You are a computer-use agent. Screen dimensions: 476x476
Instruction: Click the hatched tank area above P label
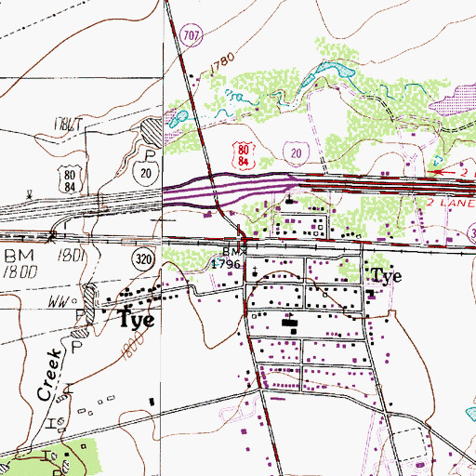(x=152, y=133)
